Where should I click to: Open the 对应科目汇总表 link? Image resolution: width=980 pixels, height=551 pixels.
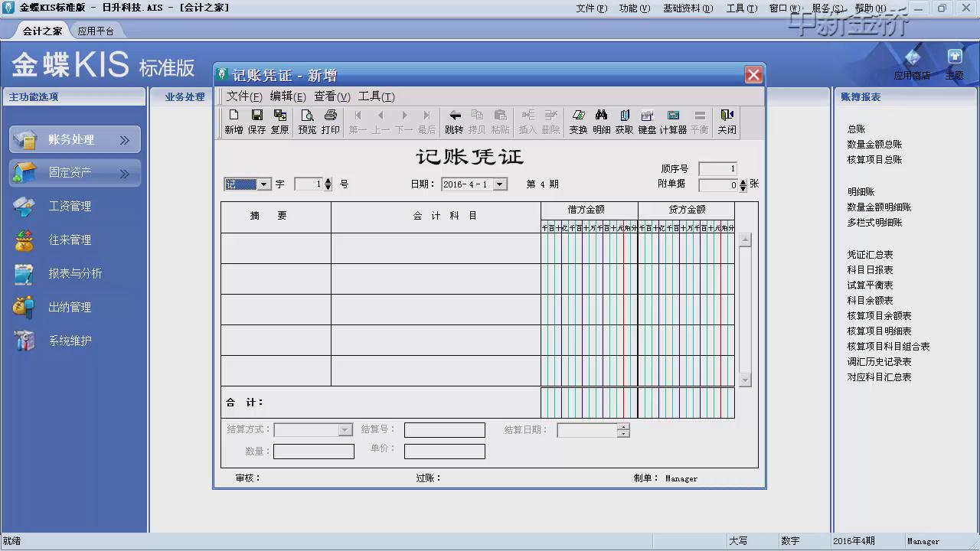[x=879, y=377]
